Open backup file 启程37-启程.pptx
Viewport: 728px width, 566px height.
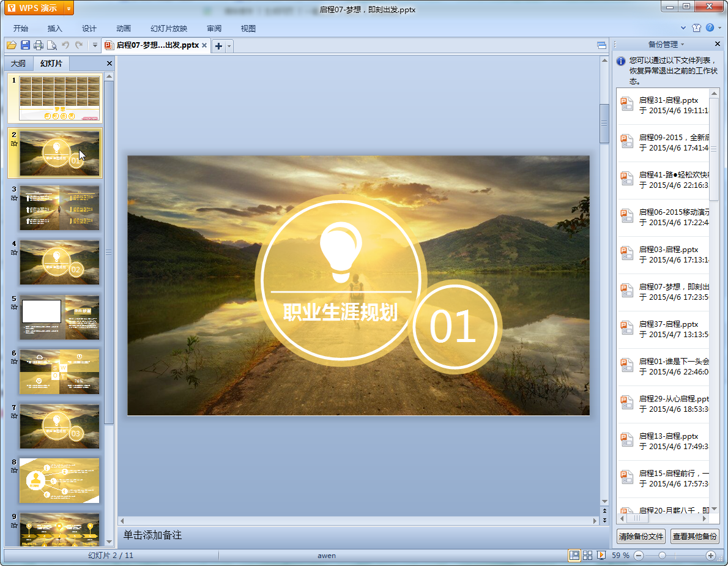[664, 329]
